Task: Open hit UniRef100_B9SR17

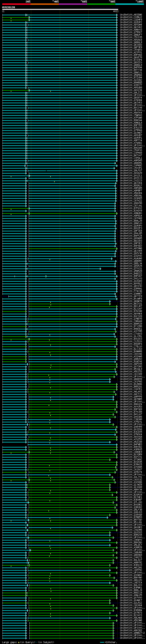Action: (131, 186)
